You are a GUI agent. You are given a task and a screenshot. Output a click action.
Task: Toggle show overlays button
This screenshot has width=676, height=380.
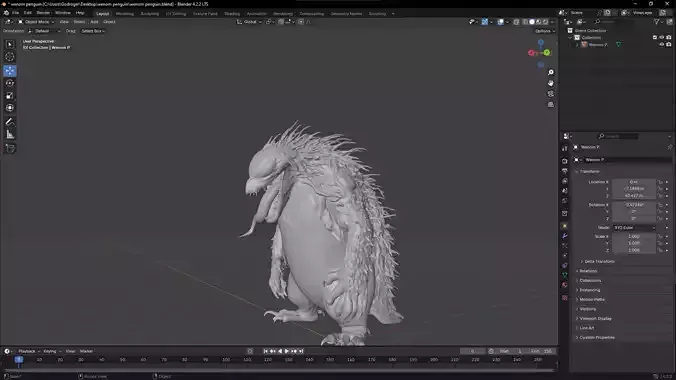[501, 22]
